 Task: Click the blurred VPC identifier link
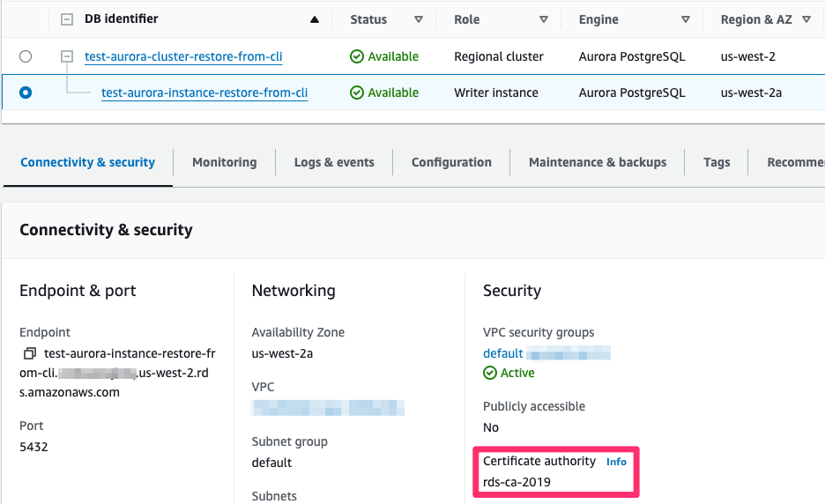coord(328,408)
